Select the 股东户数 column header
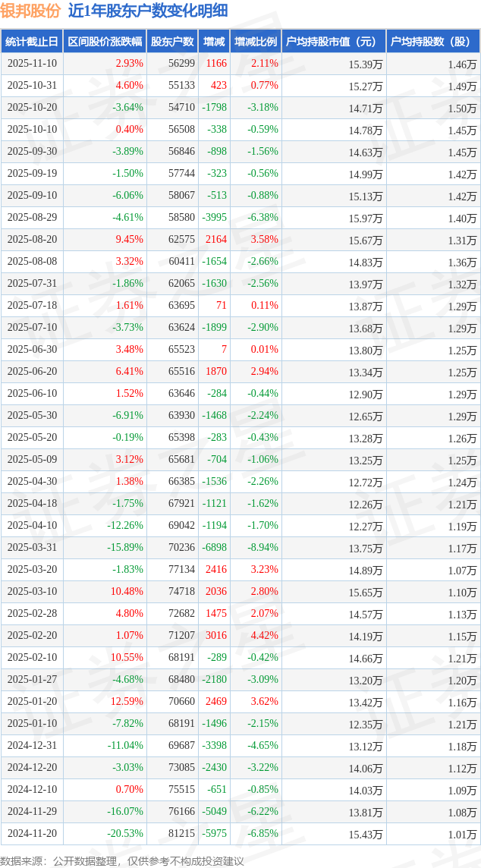This screenshot has height=868, width=481. coord(172,42)
